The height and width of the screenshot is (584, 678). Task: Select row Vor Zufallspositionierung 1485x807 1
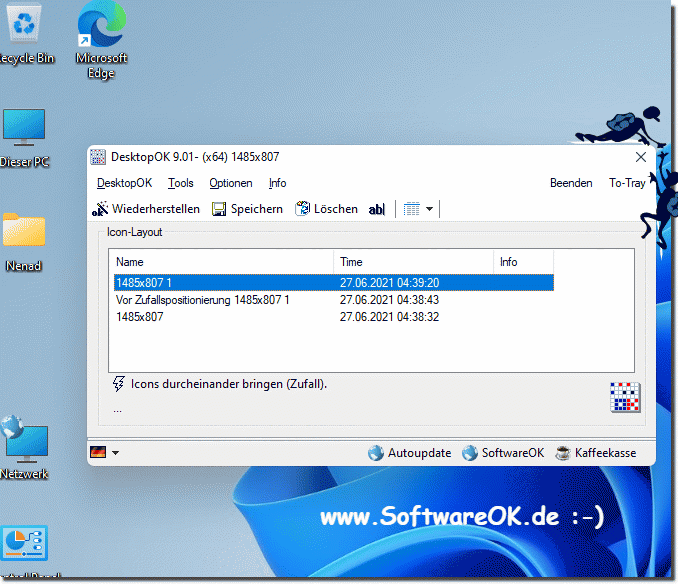tap(202, 300)
